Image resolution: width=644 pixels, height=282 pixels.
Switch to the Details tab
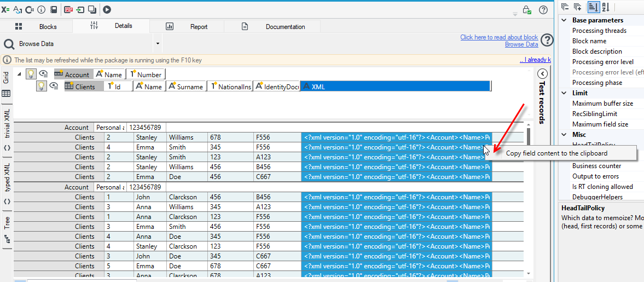[x=111, y=26]
